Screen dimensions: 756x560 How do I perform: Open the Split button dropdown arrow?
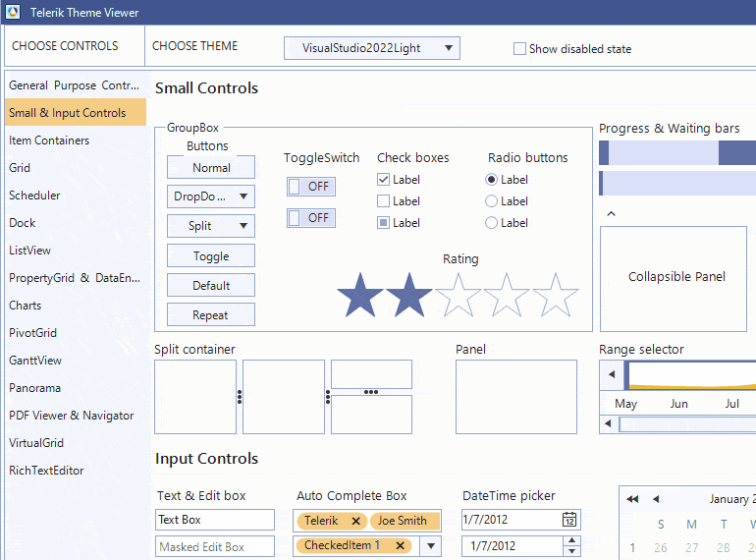point(243,226)
